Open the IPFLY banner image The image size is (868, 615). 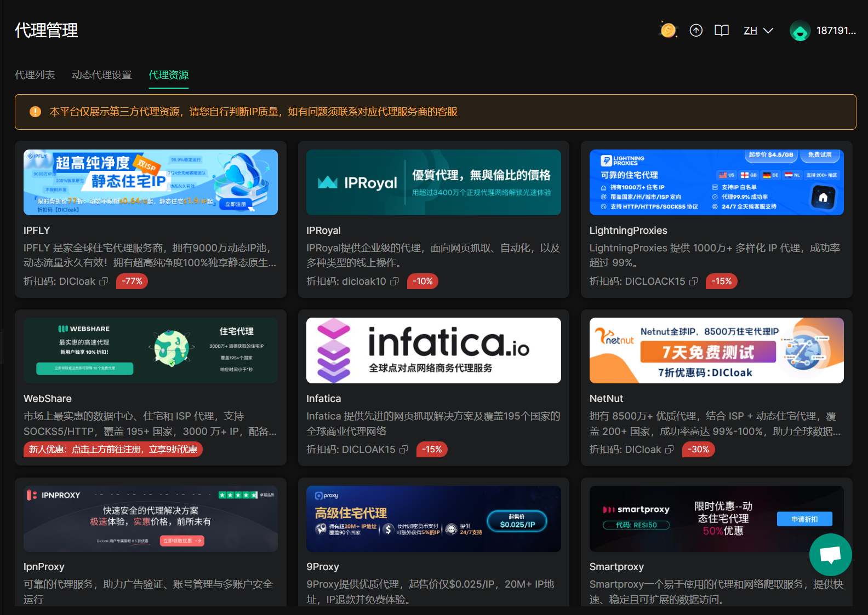click(x=151, y=182)
